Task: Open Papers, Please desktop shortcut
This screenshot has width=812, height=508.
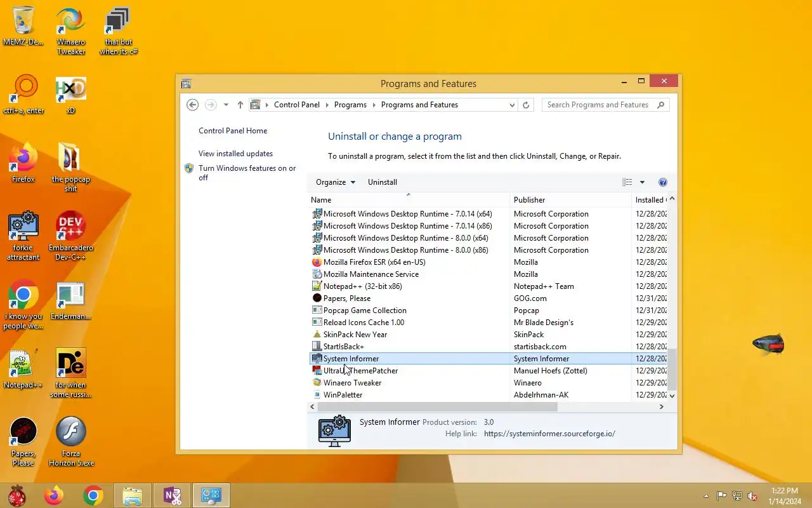Action: click(23, 442)
